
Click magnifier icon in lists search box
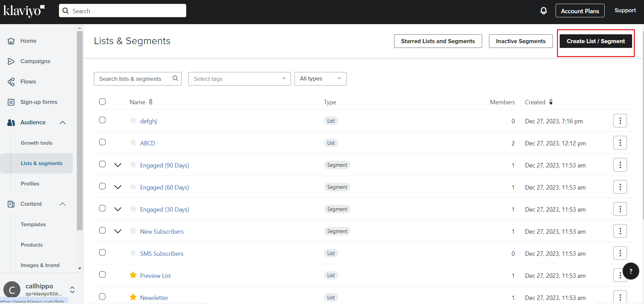pyautogui.click(x=175, y=78)
